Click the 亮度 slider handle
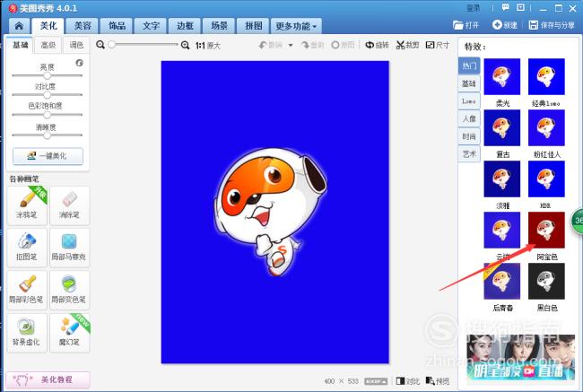The height and width of the screenshot is (392, 583). point(47,75)
